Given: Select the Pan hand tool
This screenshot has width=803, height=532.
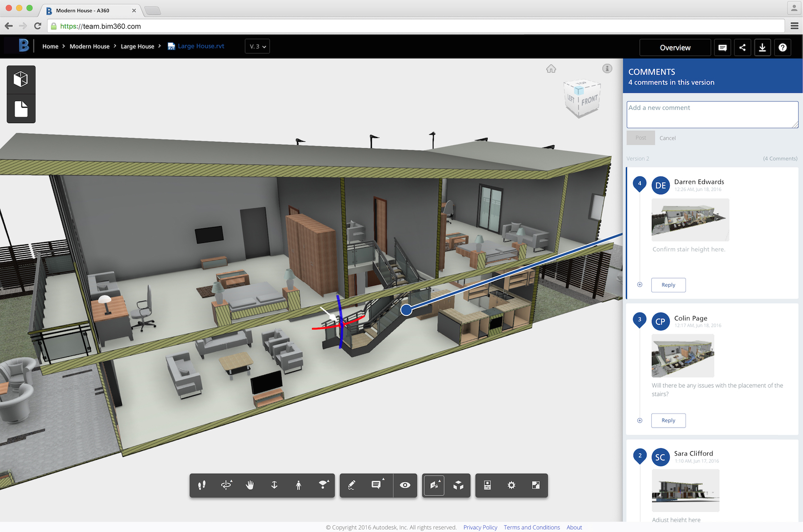Looking at the screenshot, I should [250, 485].
